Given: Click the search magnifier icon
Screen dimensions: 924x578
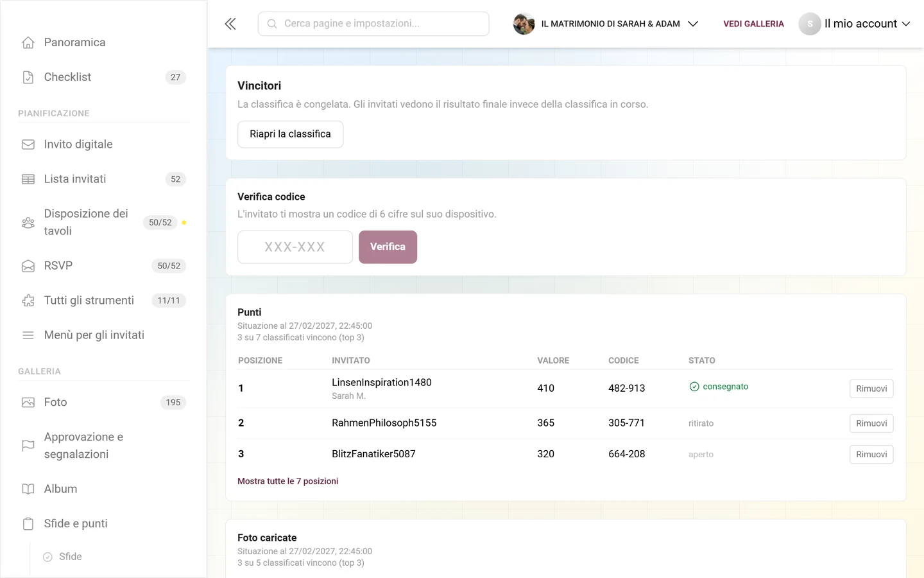Looking at the screenshot, I should [x=272, y=24].
